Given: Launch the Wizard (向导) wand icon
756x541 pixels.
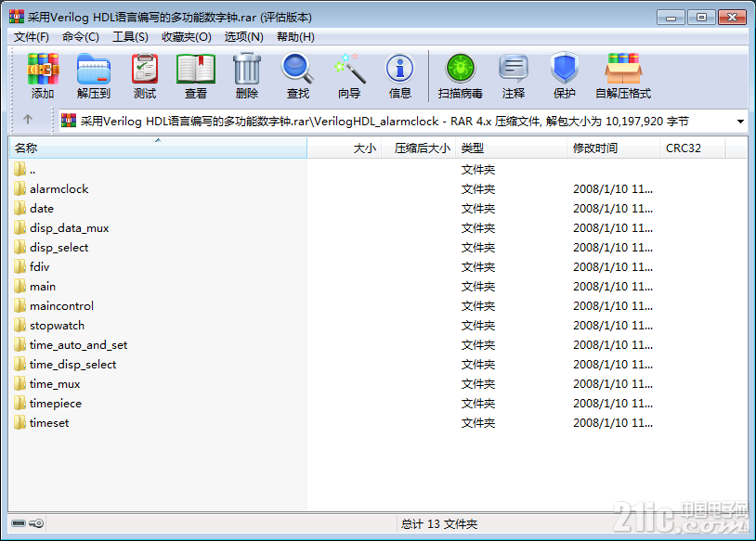Looking at the screenshot, I should pos(349,70).
